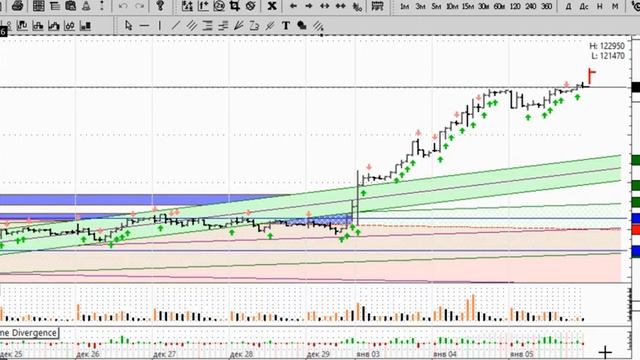Click the scroll chart right arrow
640x360 pixels.
309,6
